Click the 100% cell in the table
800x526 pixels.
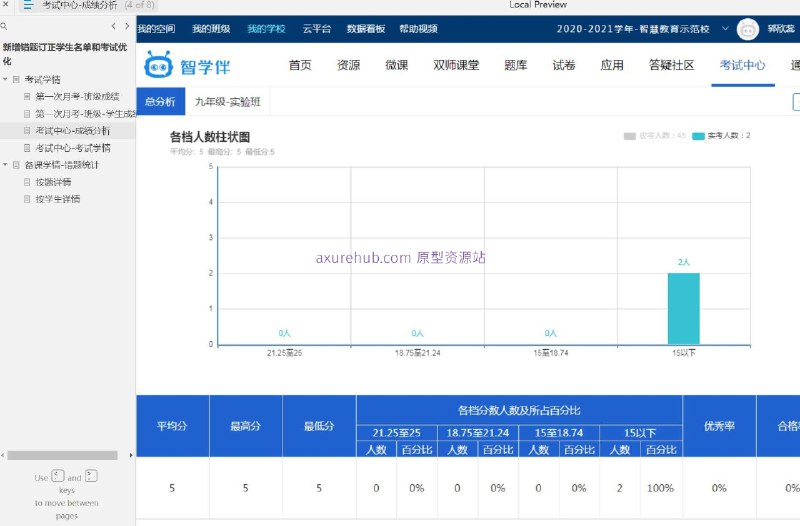tap(661, 488)
